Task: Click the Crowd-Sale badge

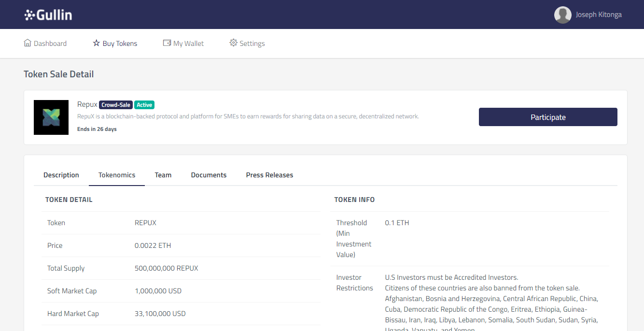Action: point(116,105)
